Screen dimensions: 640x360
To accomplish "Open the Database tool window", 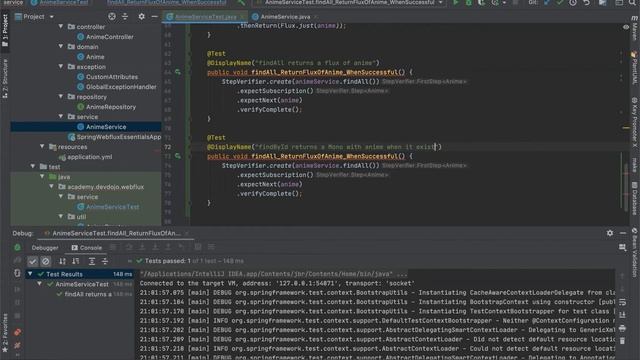I will click(x=634, y=198).
